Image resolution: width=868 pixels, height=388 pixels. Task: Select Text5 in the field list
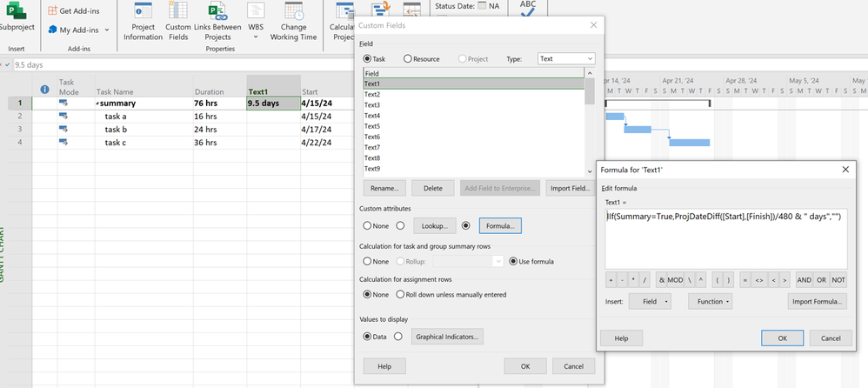coord(473,126)
